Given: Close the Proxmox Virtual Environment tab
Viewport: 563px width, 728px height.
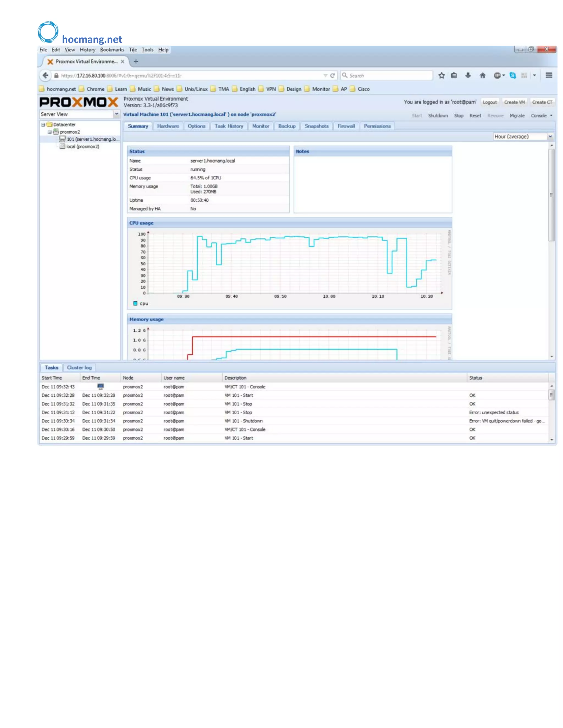Looking at the screenshot, I should [123, 62].
